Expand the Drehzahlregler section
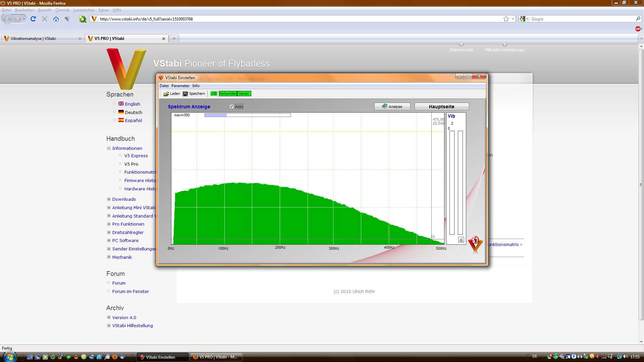The width and height of the screenshot is (644, 362). (x=109, y=232)
